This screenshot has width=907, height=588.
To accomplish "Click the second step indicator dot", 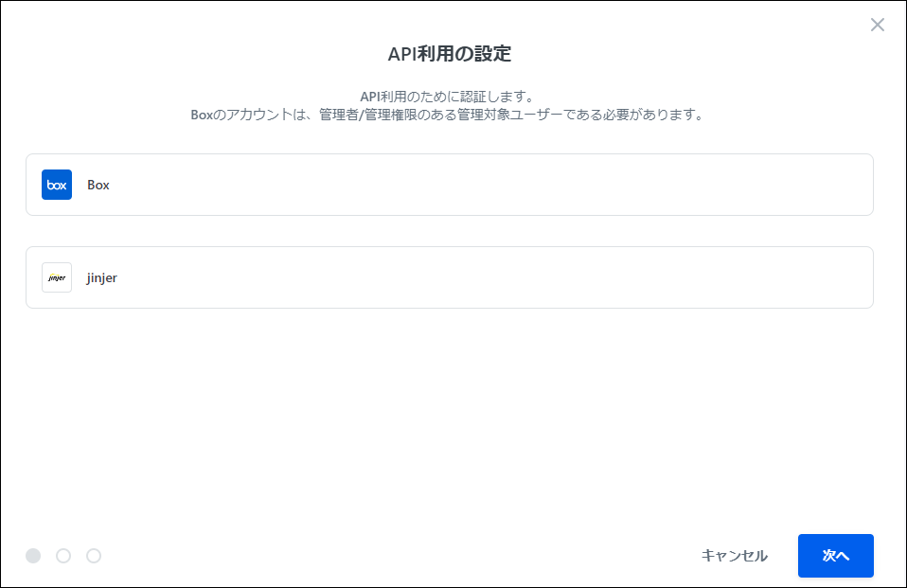I will [62, 556].
